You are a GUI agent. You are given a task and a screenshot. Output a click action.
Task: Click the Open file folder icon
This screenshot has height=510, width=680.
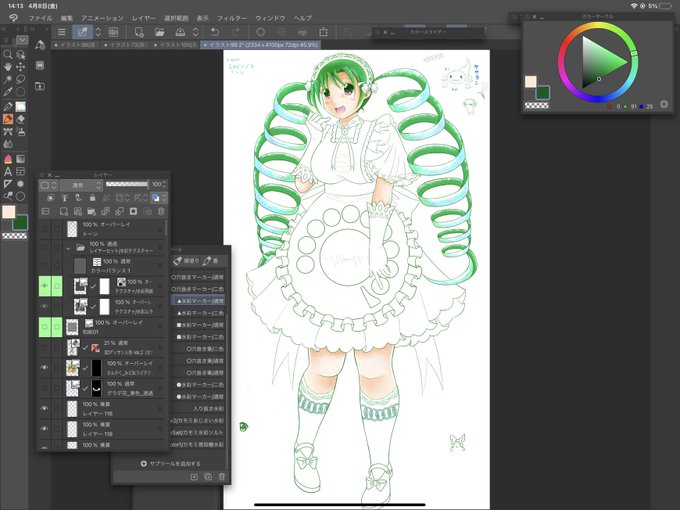[159, 32]
